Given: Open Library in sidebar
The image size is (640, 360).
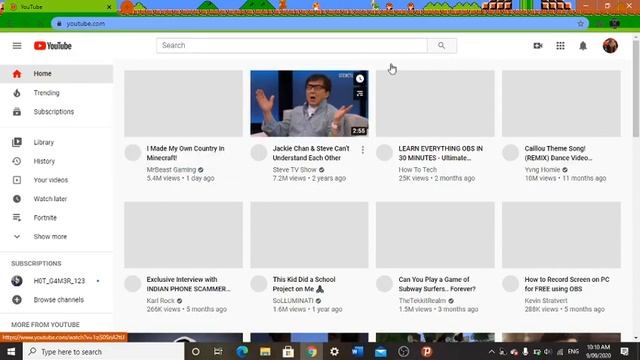Looking at the screenshot, I should click(x=56, y=142).
